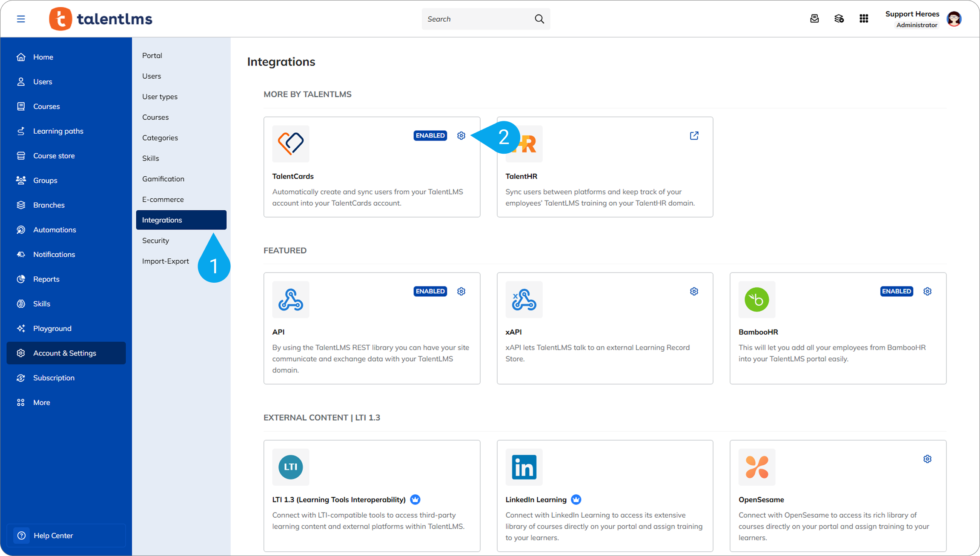Click the LinkedIn Learning logo icon

(x=524, y=467)
